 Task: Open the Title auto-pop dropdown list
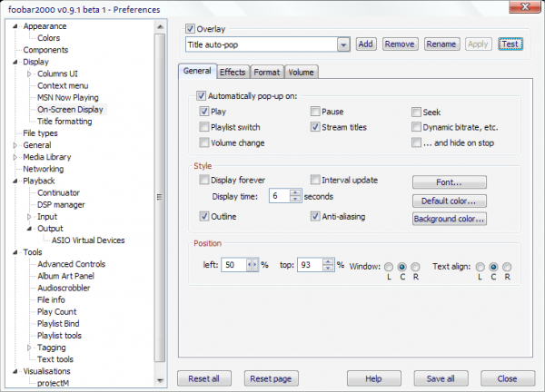342,44
